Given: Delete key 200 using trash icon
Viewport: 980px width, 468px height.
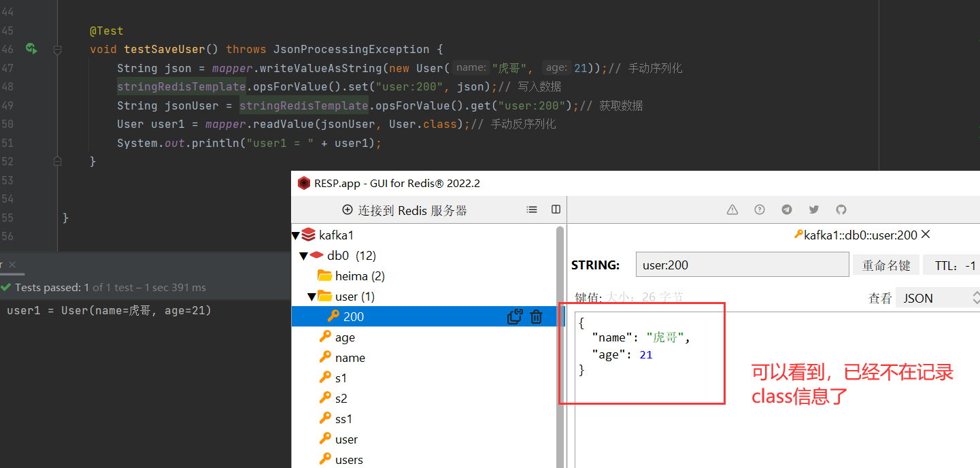Looking at the screenshot, I should 537,316.
